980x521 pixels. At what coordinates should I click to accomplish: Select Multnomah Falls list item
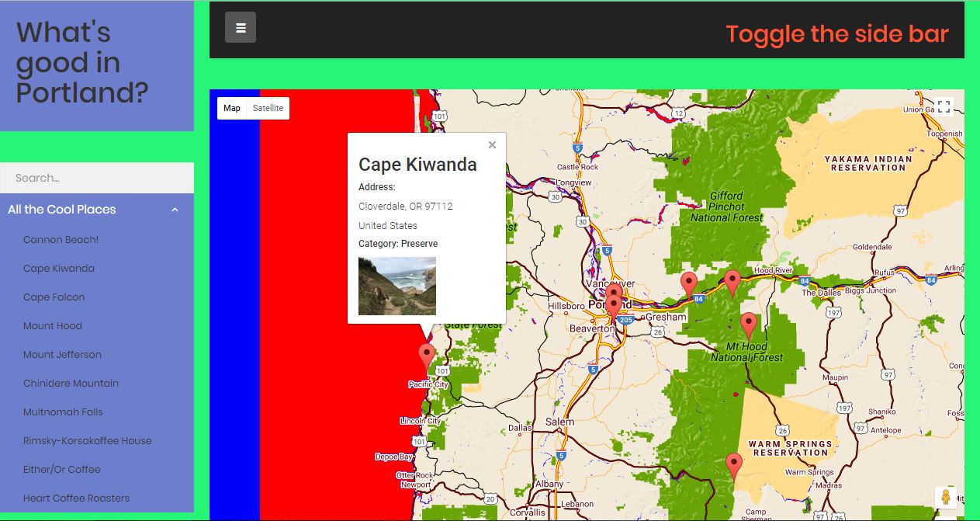[63, 412]
